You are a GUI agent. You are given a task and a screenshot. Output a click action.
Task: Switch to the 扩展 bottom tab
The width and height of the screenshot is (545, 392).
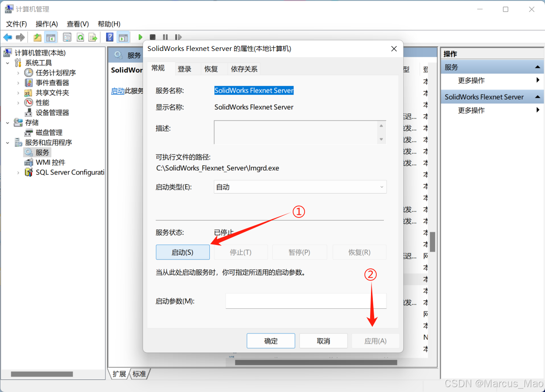point(119,374)
